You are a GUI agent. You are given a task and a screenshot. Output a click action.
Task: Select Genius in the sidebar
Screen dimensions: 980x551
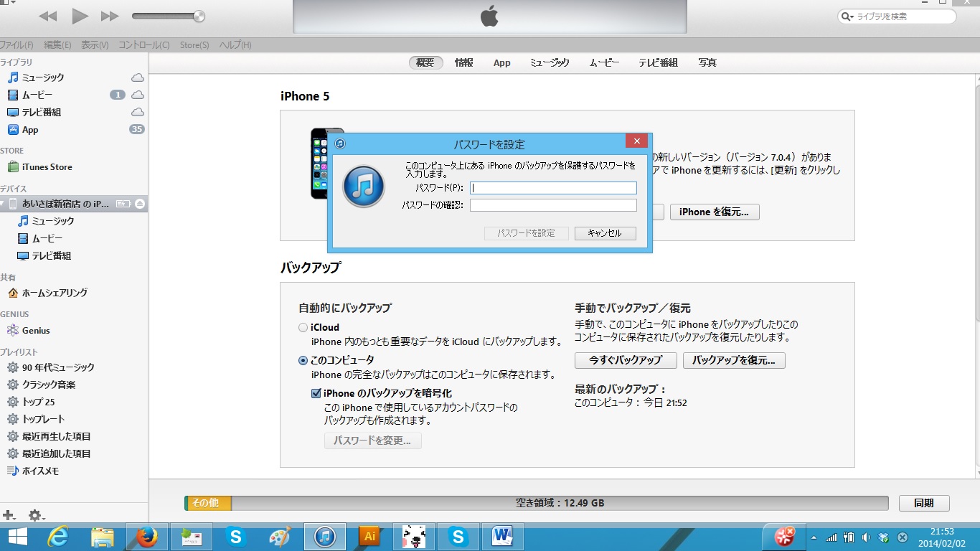coord(36,331)
